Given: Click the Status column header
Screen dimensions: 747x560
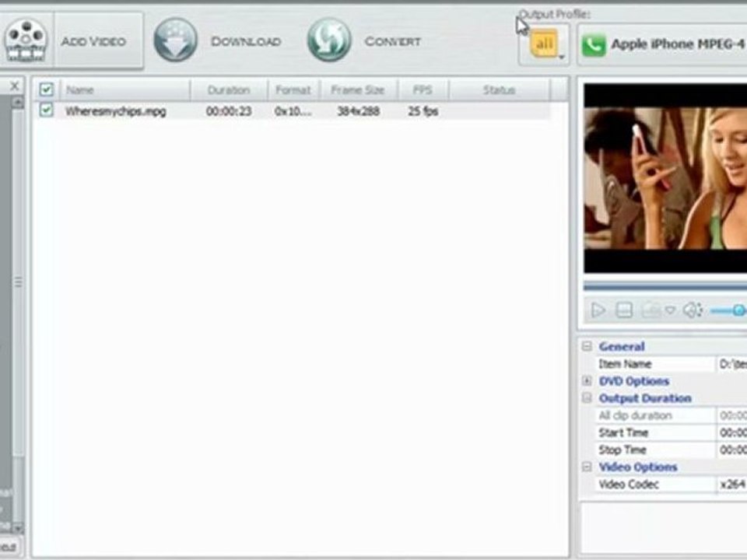Looking at the screenshot, I should click(x=500, y=90).
